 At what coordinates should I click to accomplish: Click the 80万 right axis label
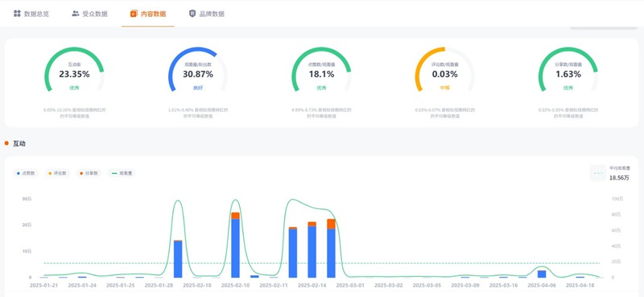tap(617, 214)
